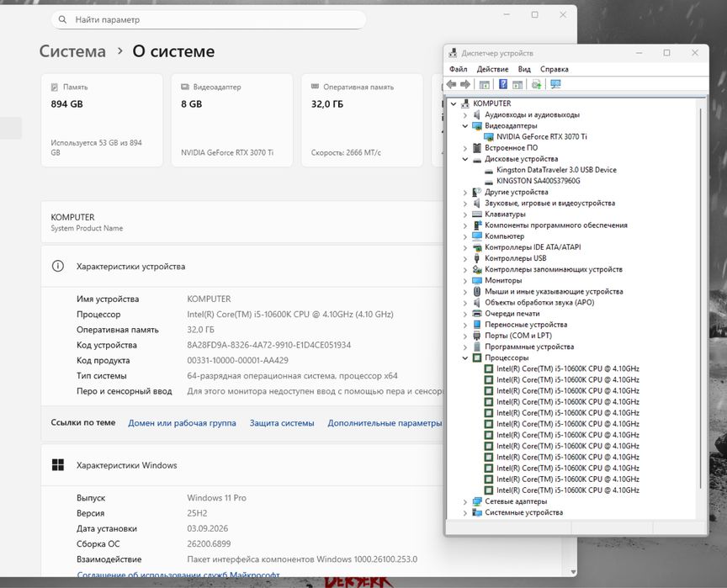Collapse the Видеоадаптеры category
727x588 pixels.
tap(465, 125)
